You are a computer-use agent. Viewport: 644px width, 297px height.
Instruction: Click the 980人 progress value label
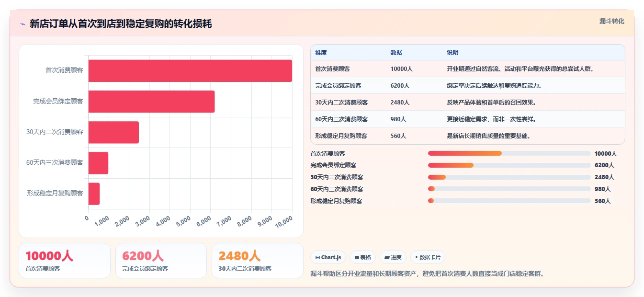point(602,189)
